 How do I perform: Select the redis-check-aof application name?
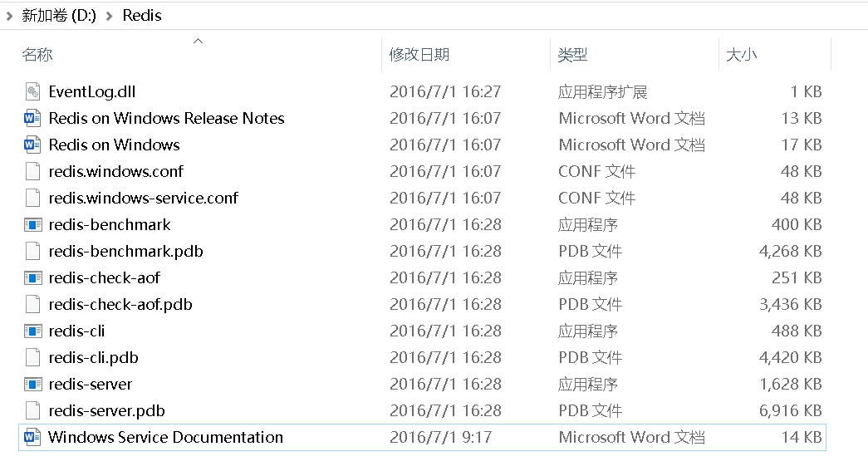(104, 277)
